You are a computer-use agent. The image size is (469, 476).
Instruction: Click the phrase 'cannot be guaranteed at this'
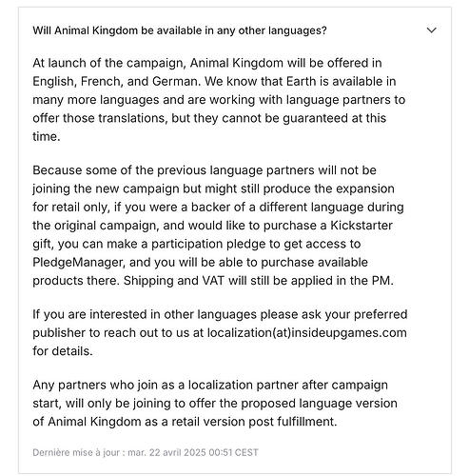pyautogui.click(x=303, y=118)
